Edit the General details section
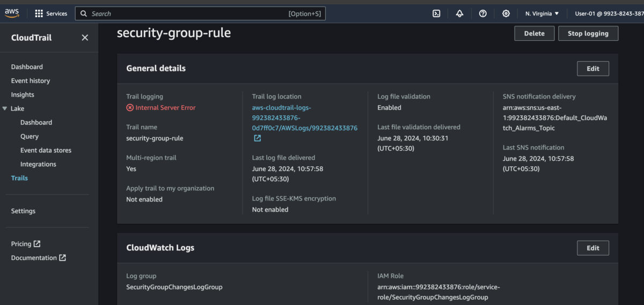 (593, 69)
